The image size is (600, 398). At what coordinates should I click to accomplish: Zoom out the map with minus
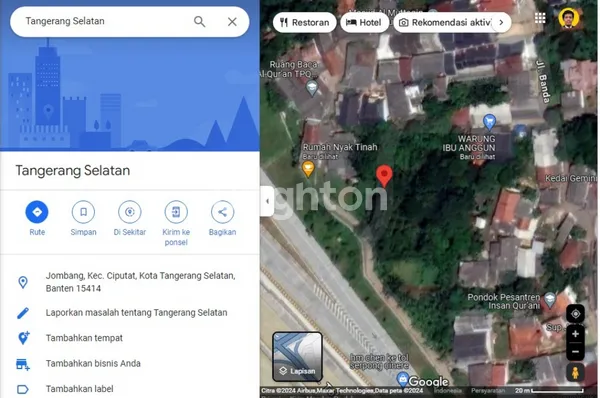click(x=575, y=351)
